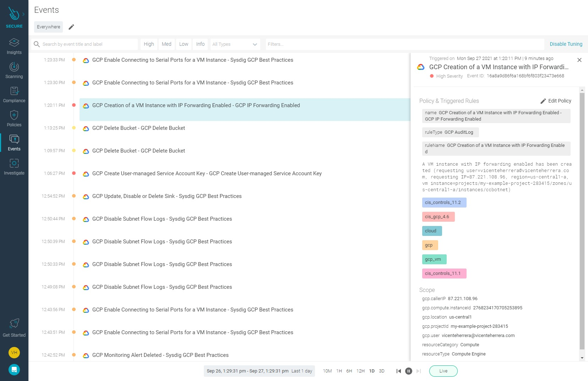Click the gcp tag

pyautogui.click(x=430, y=245)
